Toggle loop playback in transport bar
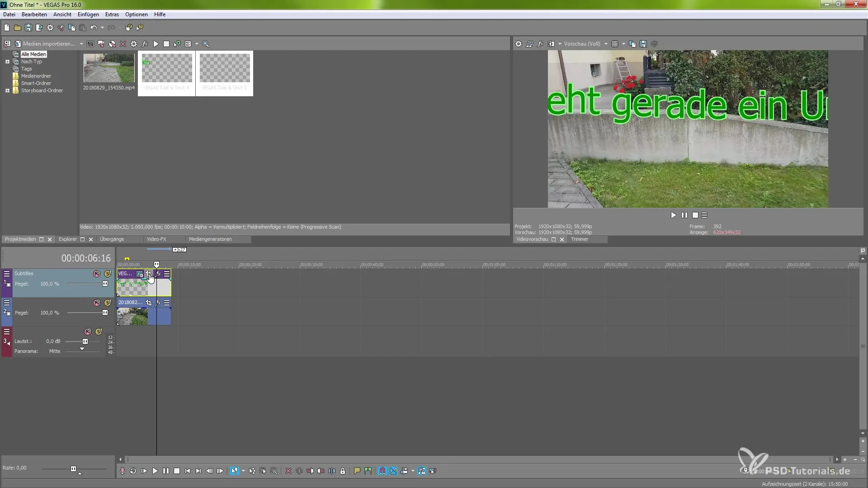Screen dimensions: 868x488 [133, 471]
